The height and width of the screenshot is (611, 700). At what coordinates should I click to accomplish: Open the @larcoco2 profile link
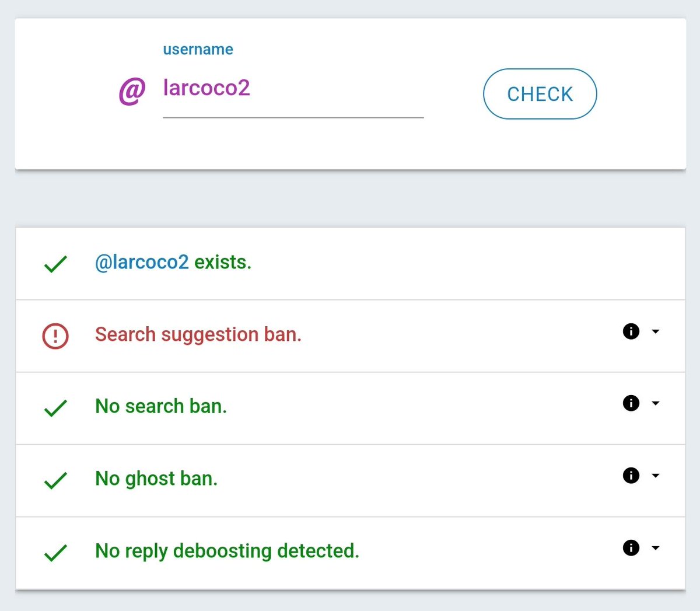click(142, 263)
